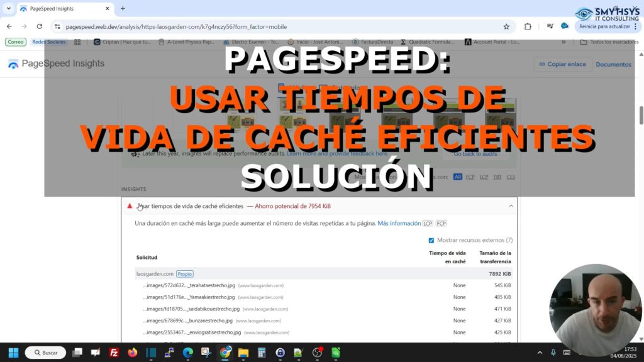Image resolution: width=644 pixels, height=362 pixels.
Task: Open the media controls icon in toolbar
Action: [550, 26]
